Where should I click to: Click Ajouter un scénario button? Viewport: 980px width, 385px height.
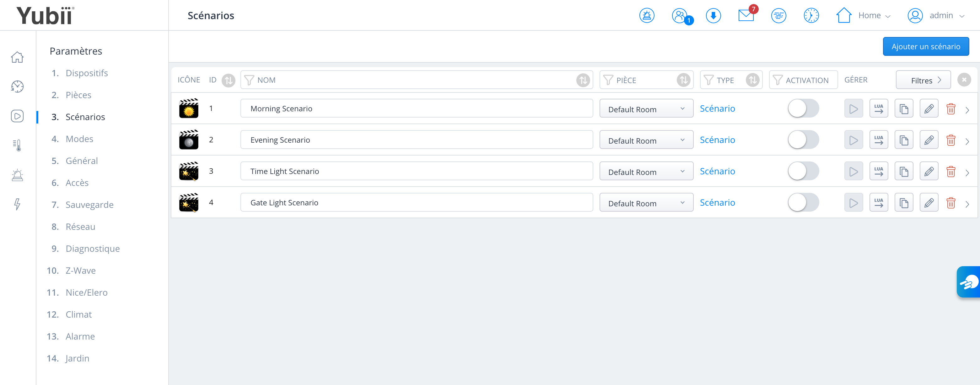pos(926,46)
